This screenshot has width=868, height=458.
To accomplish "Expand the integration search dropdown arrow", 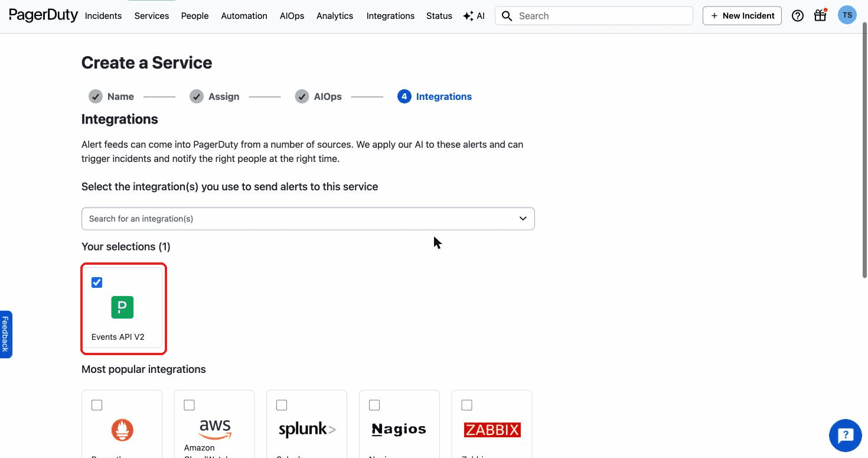I will pyautogui.click(x=523, y=219).
